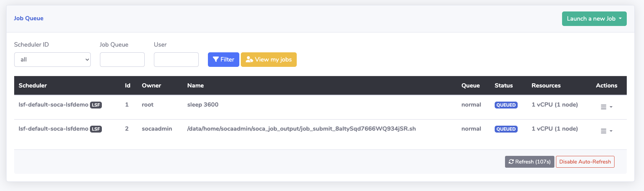Click the LSF badge on the root job row
The height and width of the screenshot is (191, 644).
(96, 105)
